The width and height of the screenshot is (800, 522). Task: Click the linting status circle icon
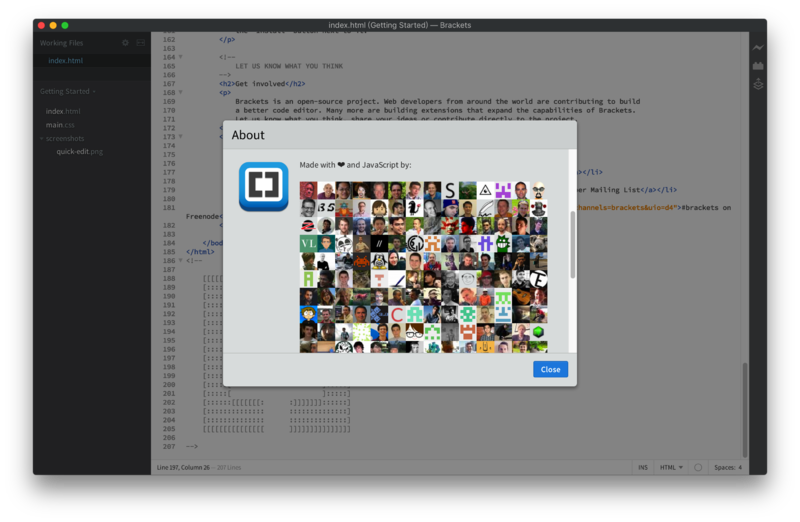(x=698, y=467)
